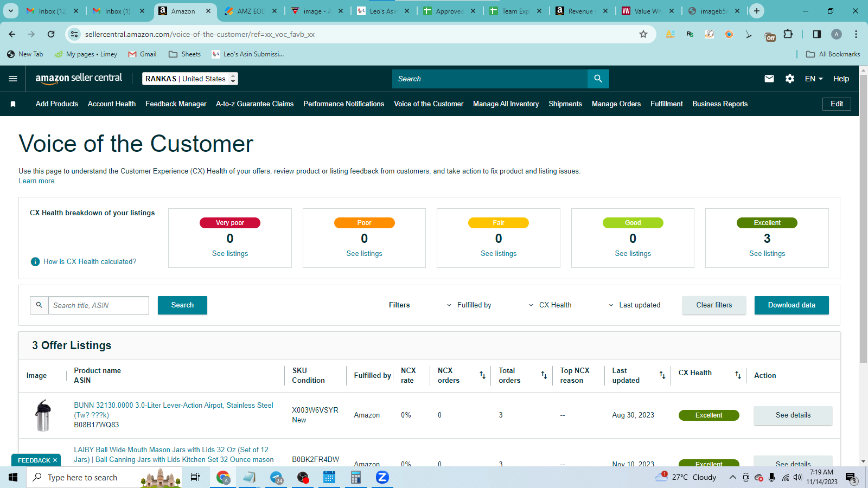Open How is CX Health calculated link

[90, 262]
